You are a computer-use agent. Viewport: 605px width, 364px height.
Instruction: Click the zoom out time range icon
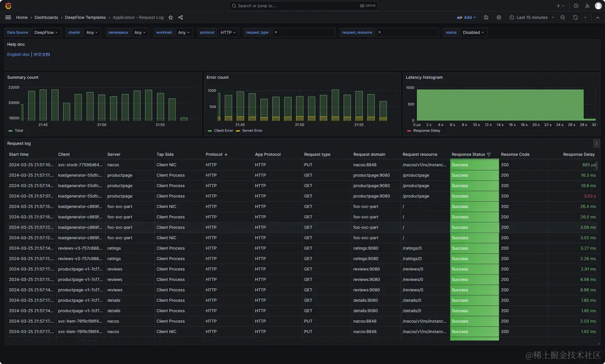pyautogui.click(x=562, y=17)
